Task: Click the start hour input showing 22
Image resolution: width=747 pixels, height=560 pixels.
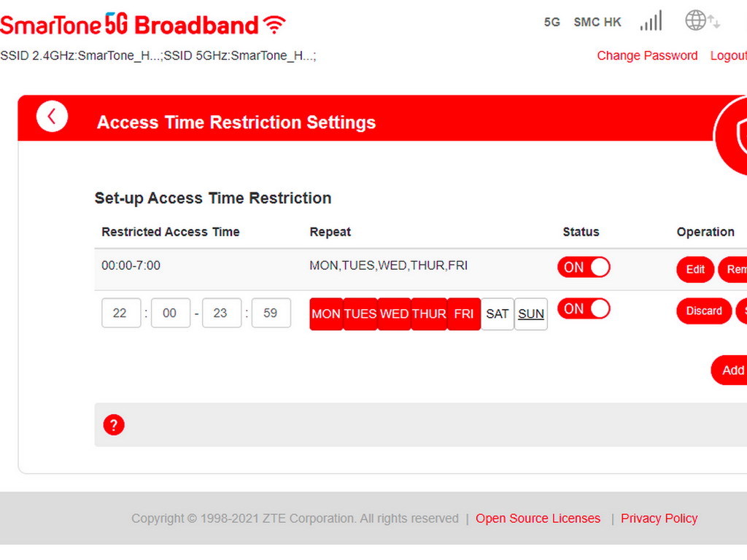Action: pos(120,313)
